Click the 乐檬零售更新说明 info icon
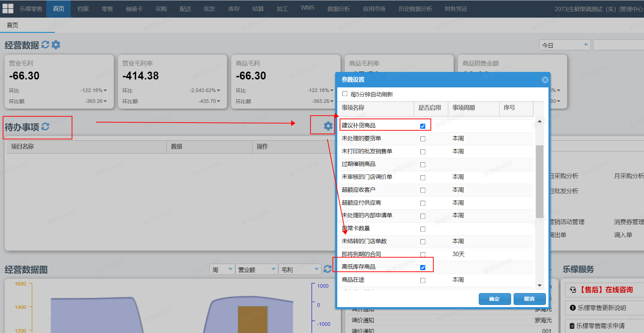 573,308
